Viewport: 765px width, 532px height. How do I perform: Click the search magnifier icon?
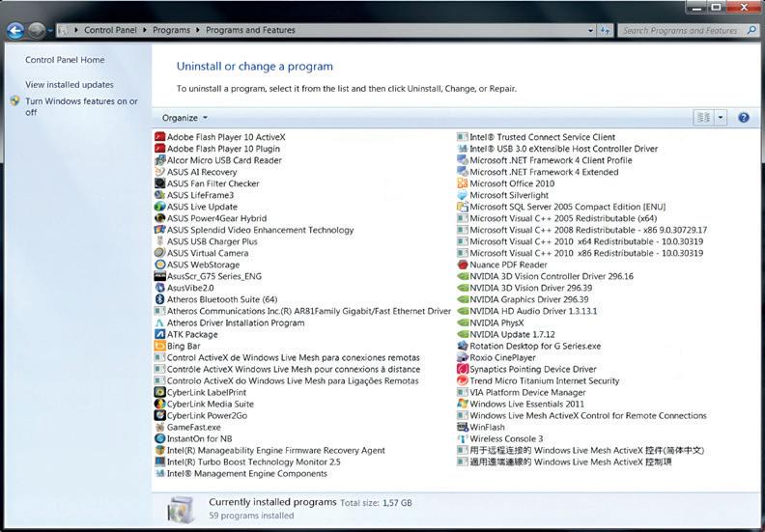tap(751, 30)
